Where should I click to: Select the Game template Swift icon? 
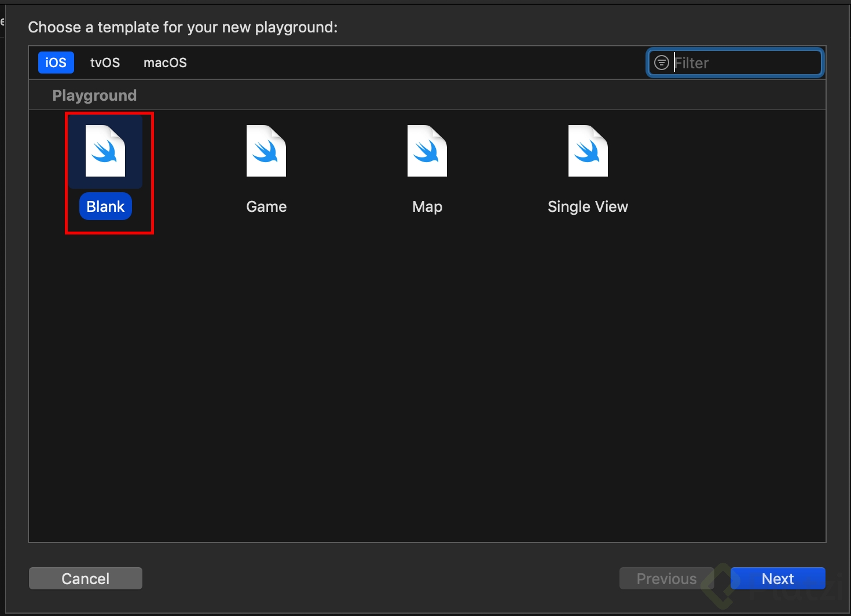[266, 151]
